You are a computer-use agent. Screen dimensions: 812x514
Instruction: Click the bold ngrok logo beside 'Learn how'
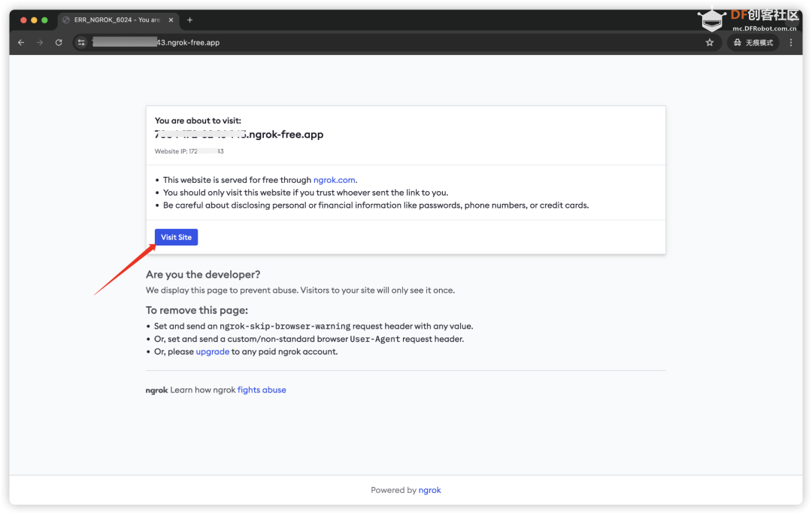click(156, 390)
